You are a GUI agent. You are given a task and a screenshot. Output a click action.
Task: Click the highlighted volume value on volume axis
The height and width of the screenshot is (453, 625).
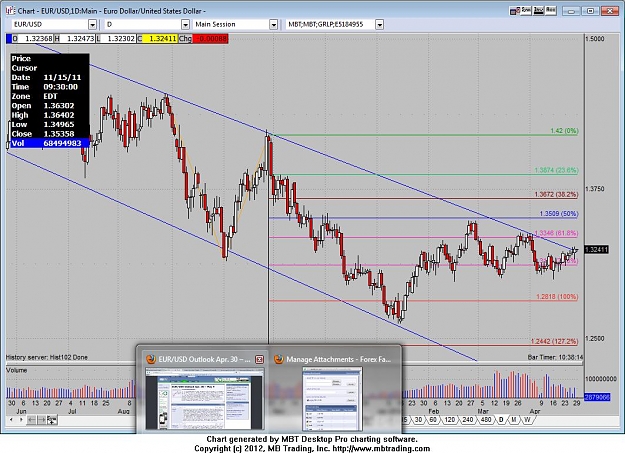[x=597, y=397]
